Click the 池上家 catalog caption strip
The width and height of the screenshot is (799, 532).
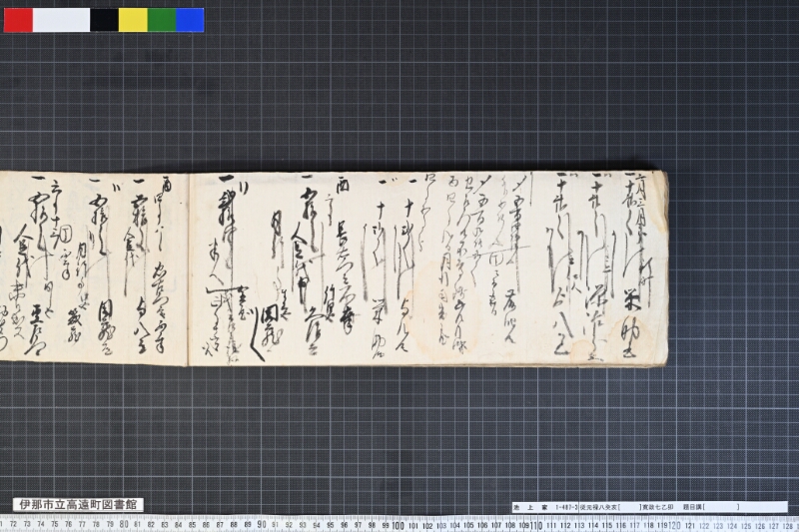click(650, 507)
